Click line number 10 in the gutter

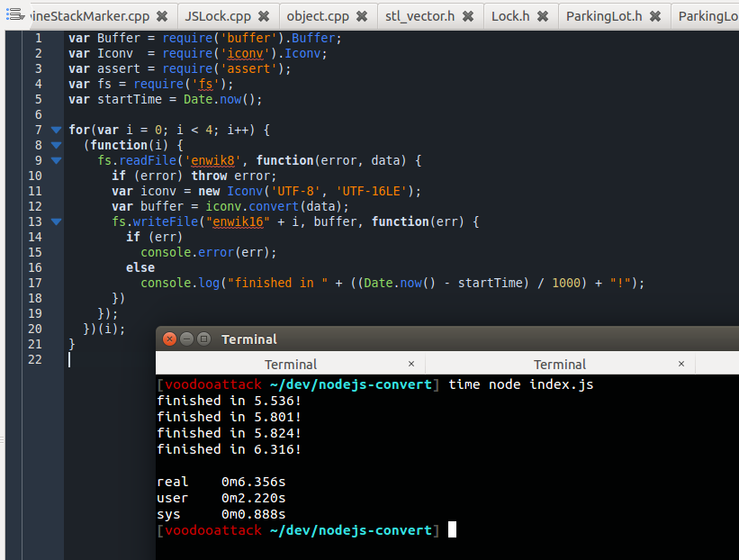pos(34,175)
